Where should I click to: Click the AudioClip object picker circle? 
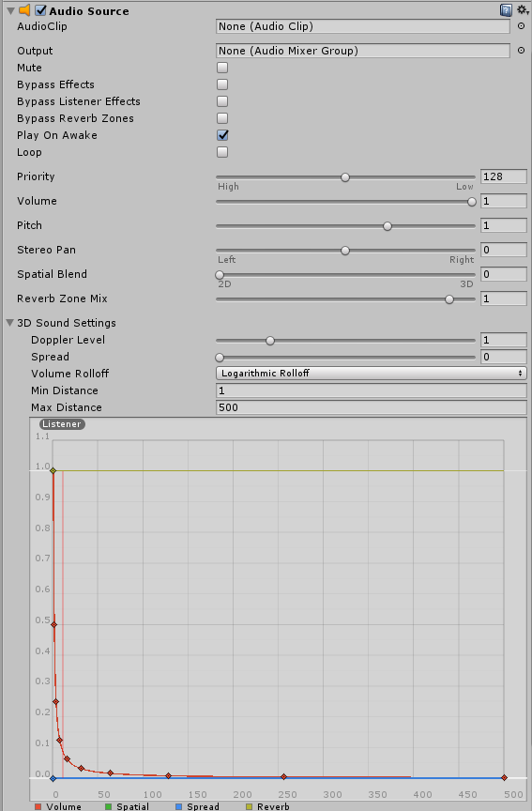521,26
